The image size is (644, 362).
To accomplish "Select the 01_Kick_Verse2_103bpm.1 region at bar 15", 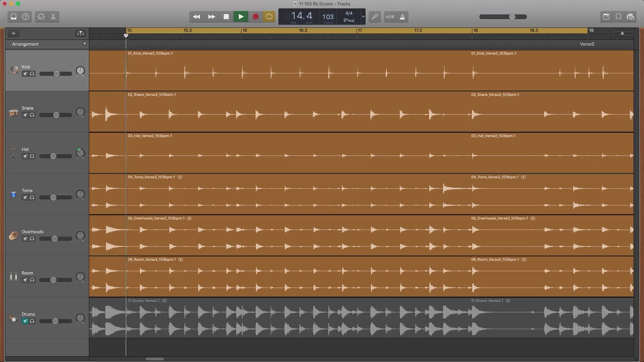I will pyautogui.click(x=298, y=70).
